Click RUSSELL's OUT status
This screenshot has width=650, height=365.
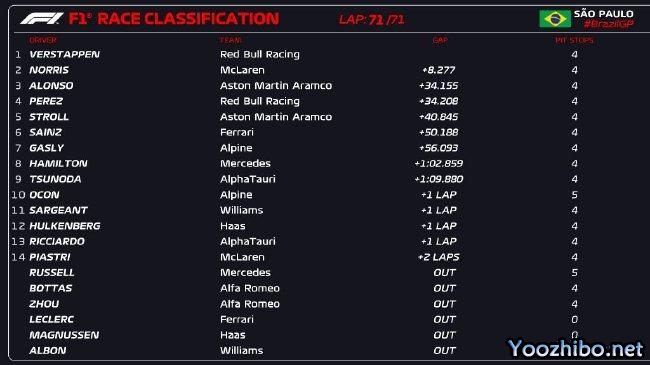pos(444,273)
